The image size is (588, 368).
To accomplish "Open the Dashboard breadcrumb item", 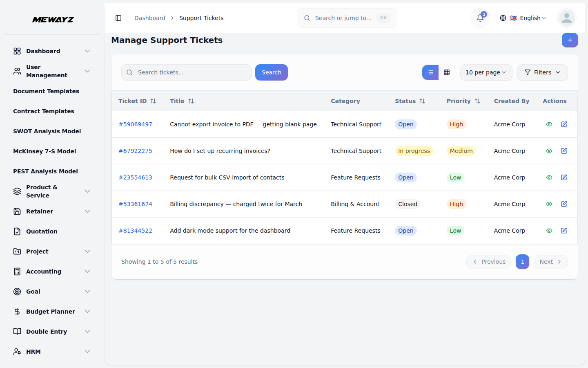I will (149, 18).
